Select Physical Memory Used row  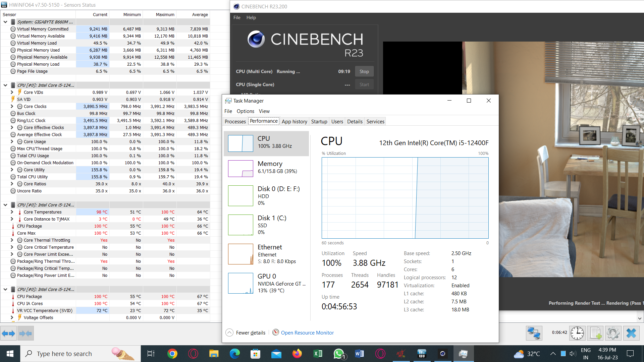tap(105, 50)
